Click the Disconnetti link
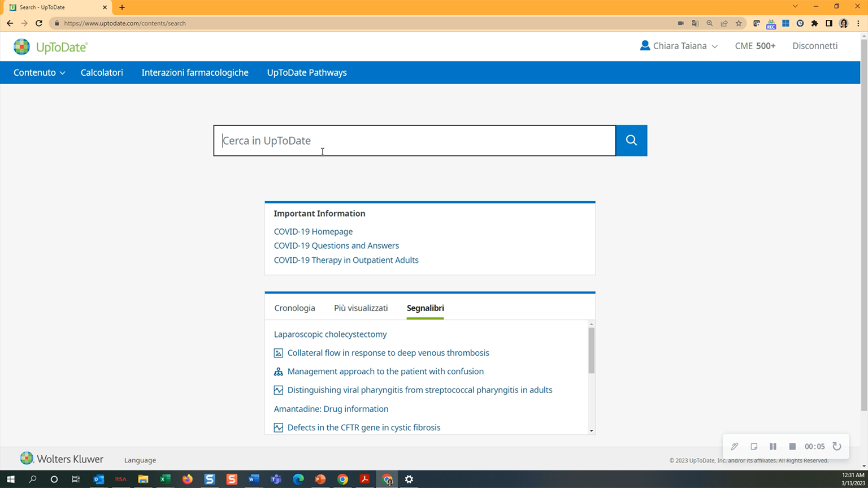 [x=815, y=46]
